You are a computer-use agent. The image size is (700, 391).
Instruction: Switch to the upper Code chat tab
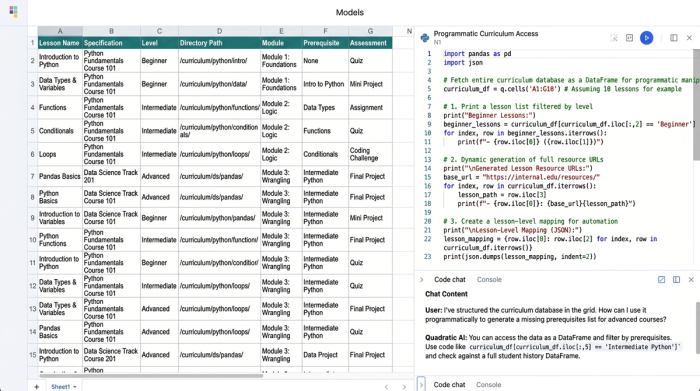[450, 279]
